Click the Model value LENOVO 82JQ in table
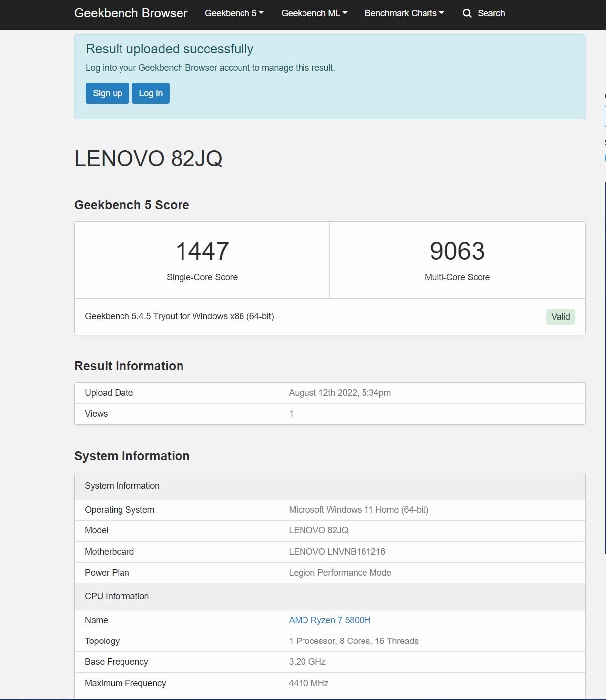 319,530
